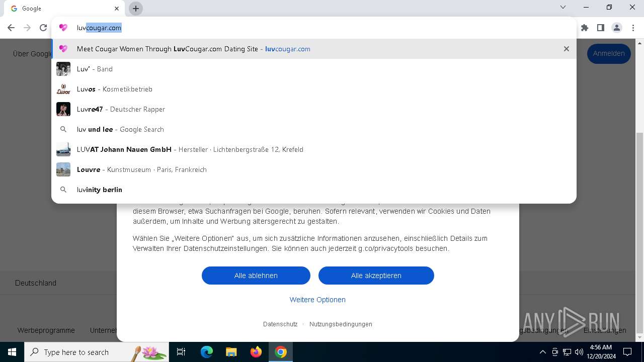Select the Luvre47 Deutscher Rapper suggestion

(x=314, y=109)
